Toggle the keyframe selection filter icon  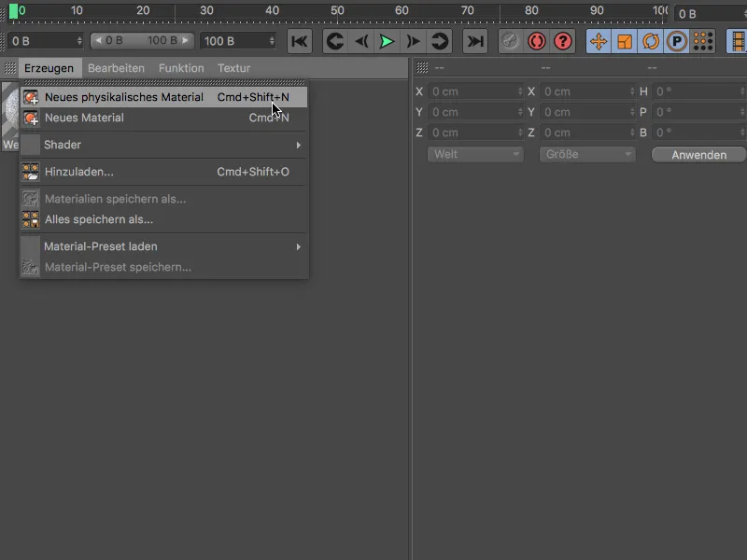[x=702, y=41]
